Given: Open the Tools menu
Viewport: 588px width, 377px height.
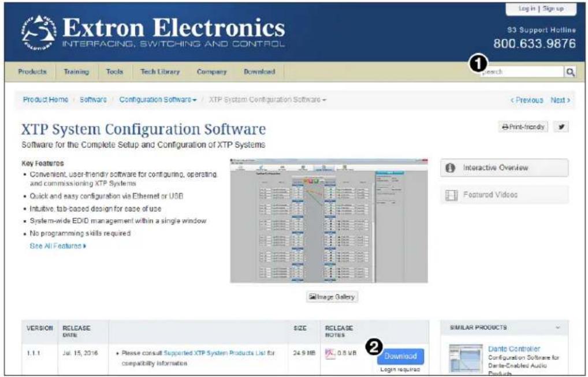Looking at the screenshot, I should [x=114, y=72].
